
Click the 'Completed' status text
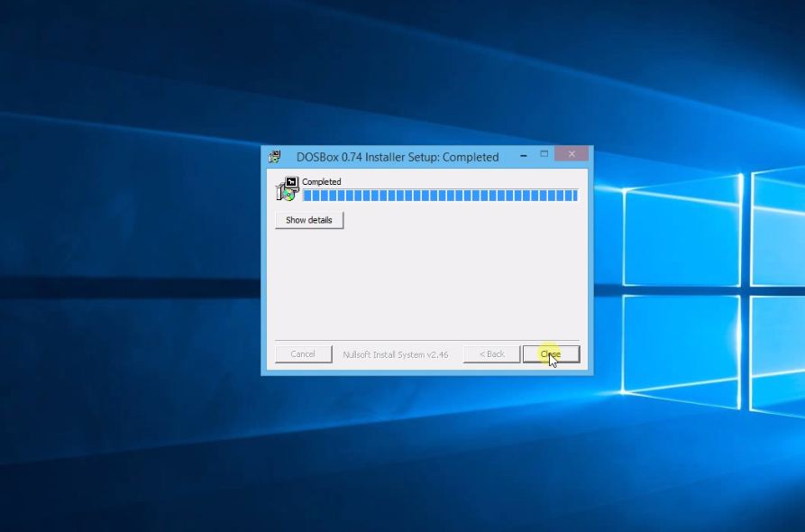pos(322,182)
